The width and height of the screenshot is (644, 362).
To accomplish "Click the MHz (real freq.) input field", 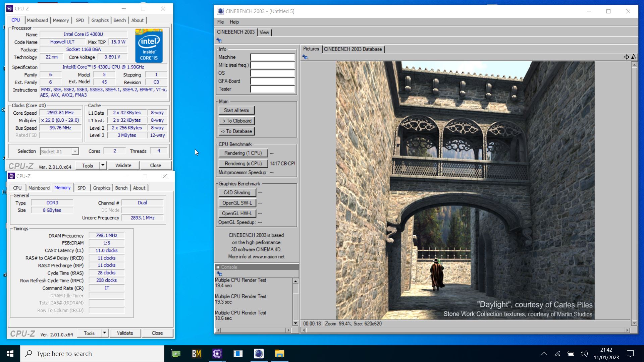I will [272, 65].
